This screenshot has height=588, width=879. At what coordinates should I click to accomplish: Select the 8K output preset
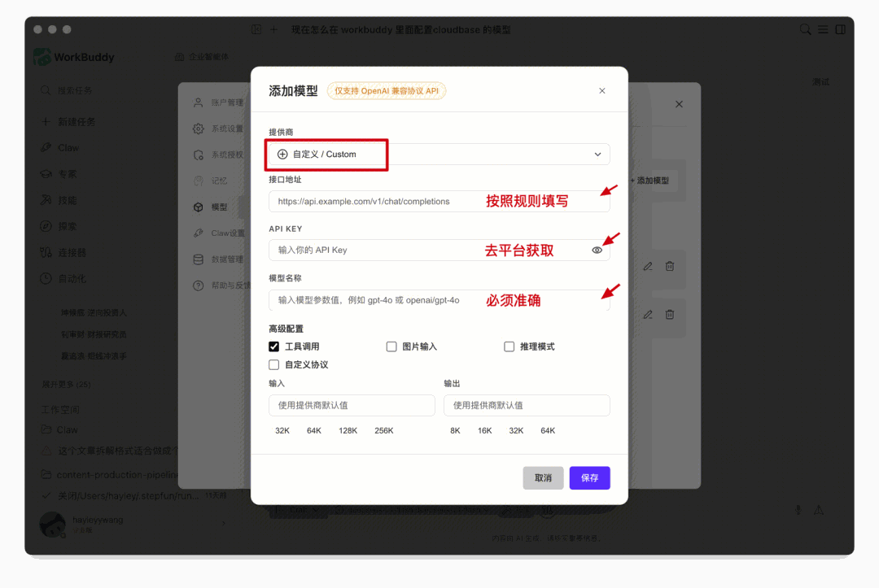(455, 431)
